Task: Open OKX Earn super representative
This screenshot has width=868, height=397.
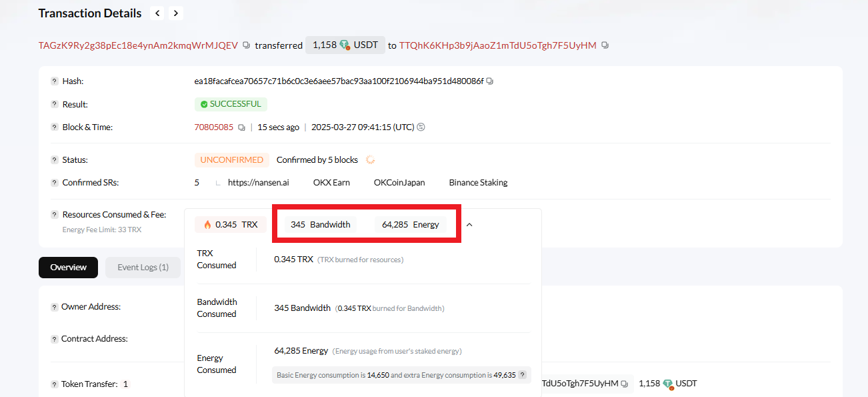Action: [331, 183]
